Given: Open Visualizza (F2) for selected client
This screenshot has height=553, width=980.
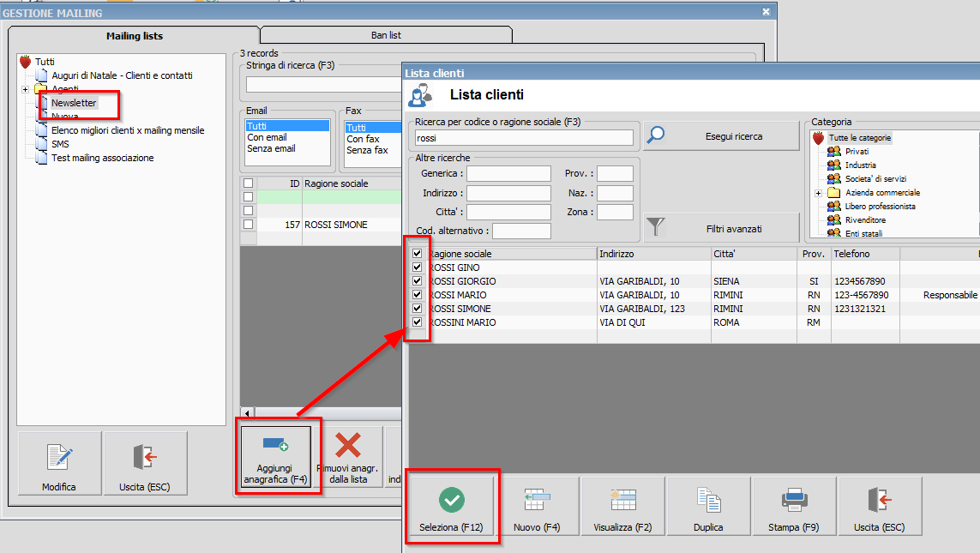Looking at the screenshot, I should pos(622,506).
